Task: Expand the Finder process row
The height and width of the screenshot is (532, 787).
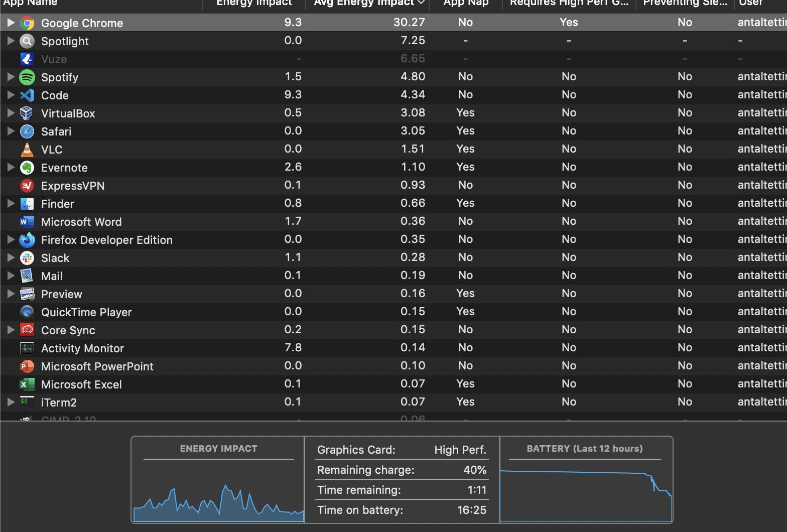Action: tap(11, 203)
